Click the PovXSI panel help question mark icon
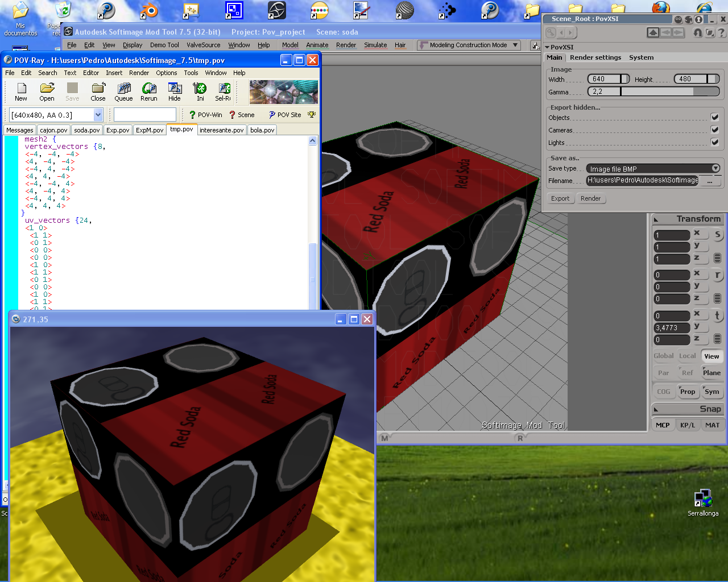This screenshot has height=582, width=728. (721, 33)
